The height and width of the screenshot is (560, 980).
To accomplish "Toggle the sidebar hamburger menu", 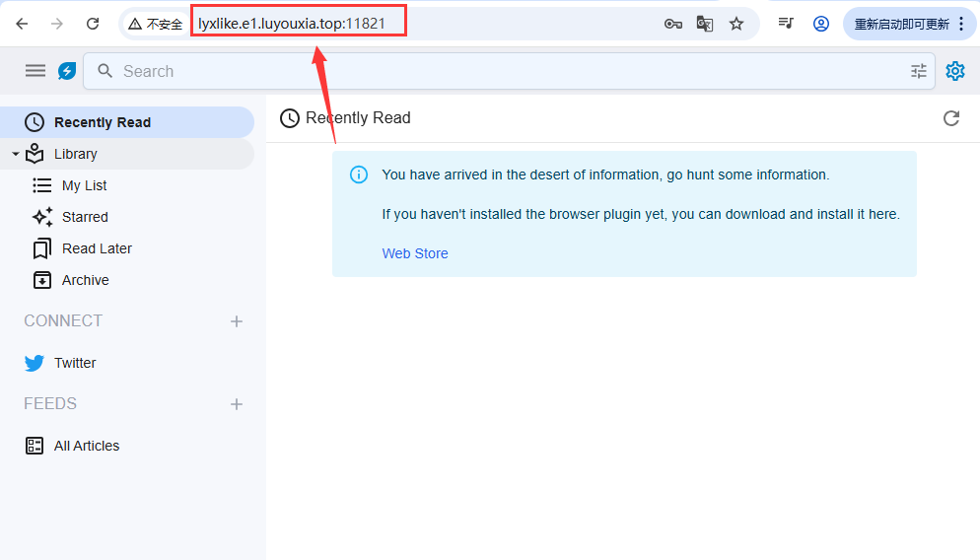I will pyautogui.click(x=35, y=71).
